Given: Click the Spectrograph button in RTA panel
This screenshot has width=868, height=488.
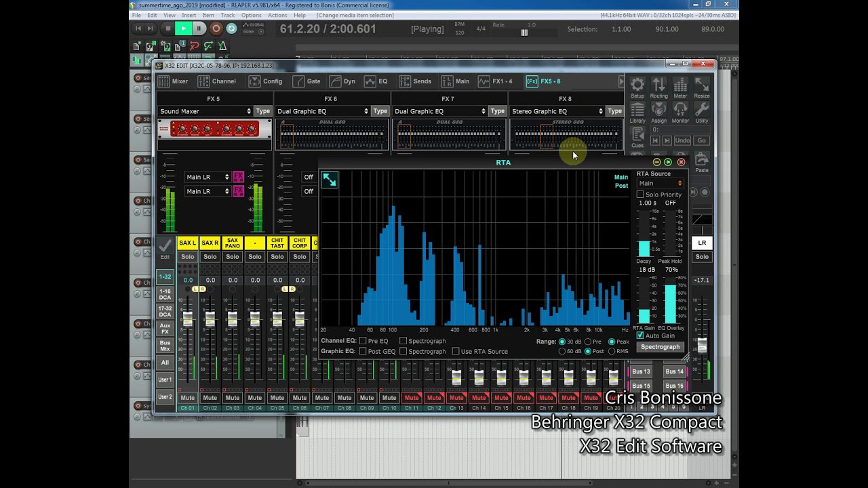Looking at the screenshot, I should point(660,347).
